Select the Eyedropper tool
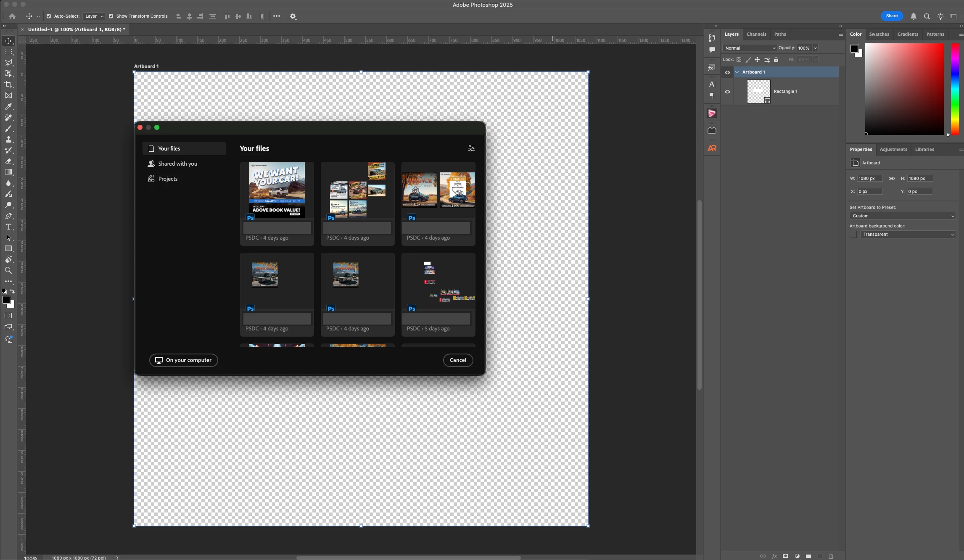Viewport: 964px width, 560px height. click(x=8, y=106)
